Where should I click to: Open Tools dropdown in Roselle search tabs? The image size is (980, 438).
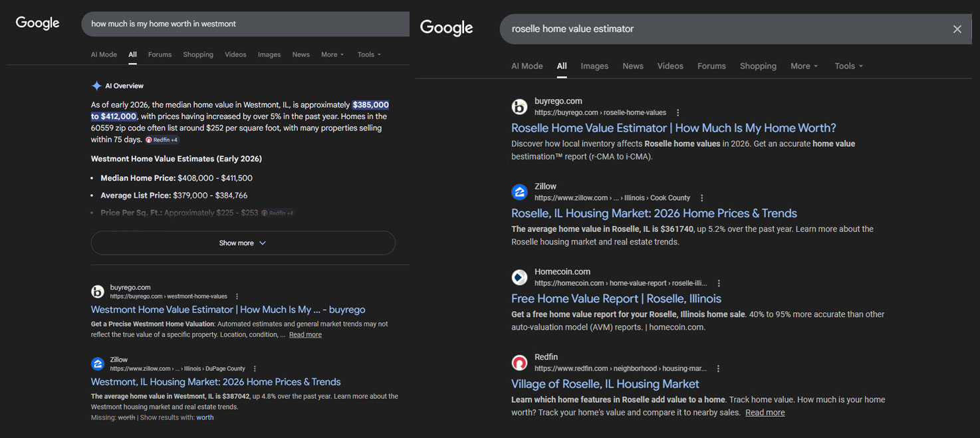[848, 66]
